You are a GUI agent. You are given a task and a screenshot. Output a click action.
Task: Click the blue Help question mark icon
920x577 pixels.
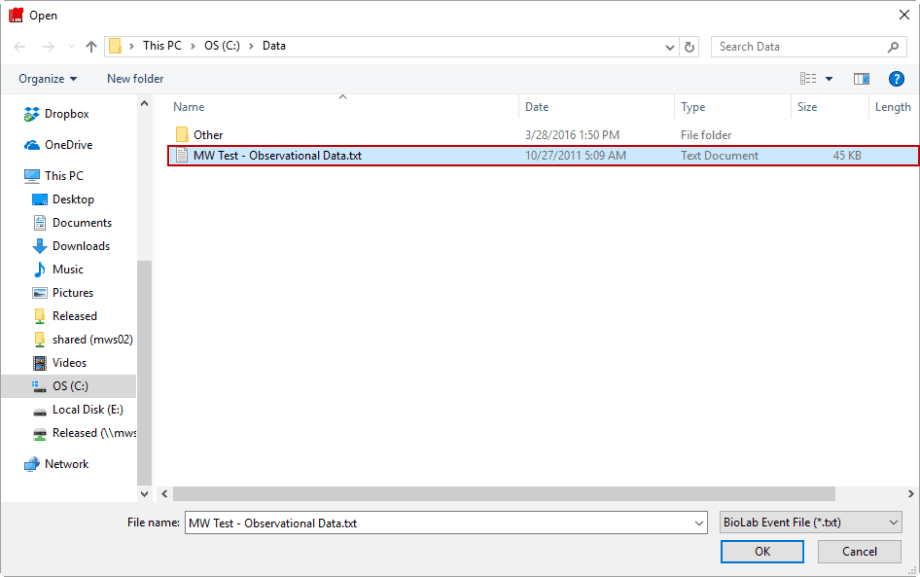(896, 79)
